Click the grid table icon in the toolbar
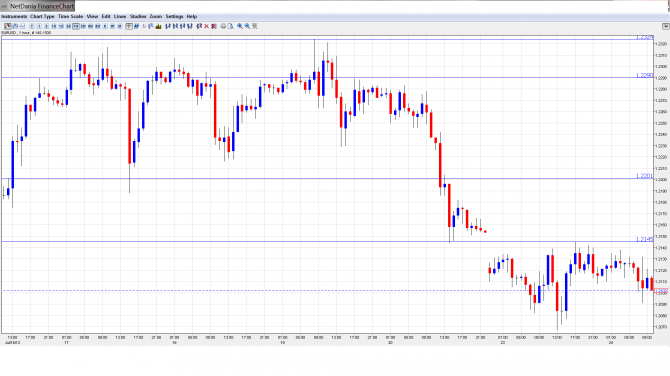 click(129, 26)
